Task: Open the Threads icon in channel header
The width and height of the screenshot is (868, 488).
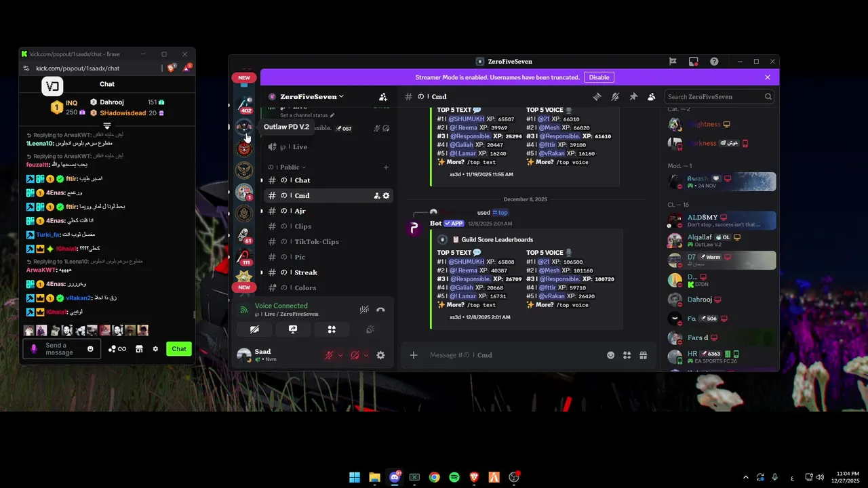Action: pyautogui.click(x=597, y=97)
